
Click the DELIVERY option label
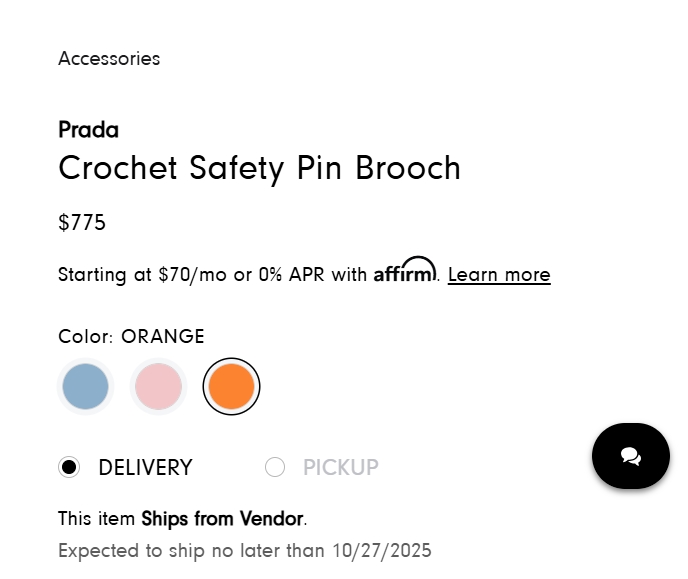(x=145, y=467)
